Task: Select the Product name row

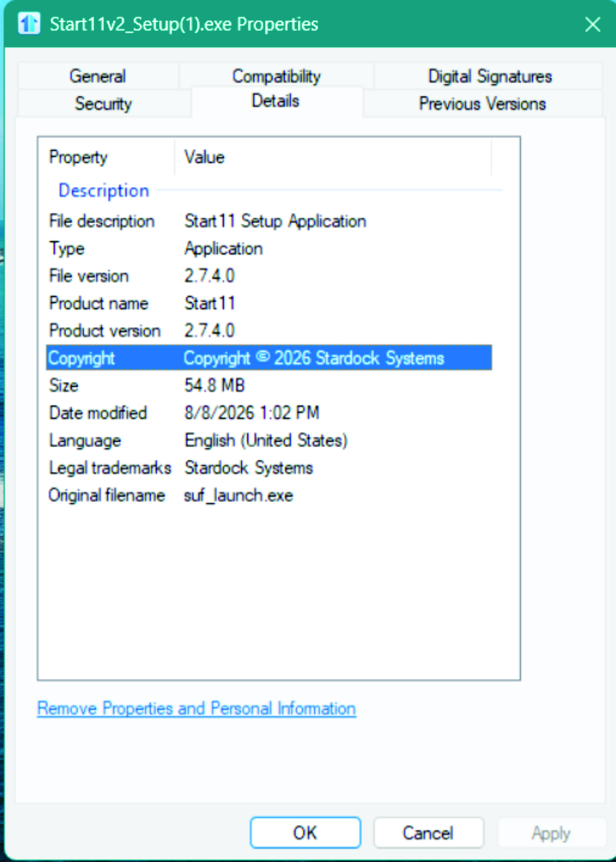Action: click(x=269, y=303)
